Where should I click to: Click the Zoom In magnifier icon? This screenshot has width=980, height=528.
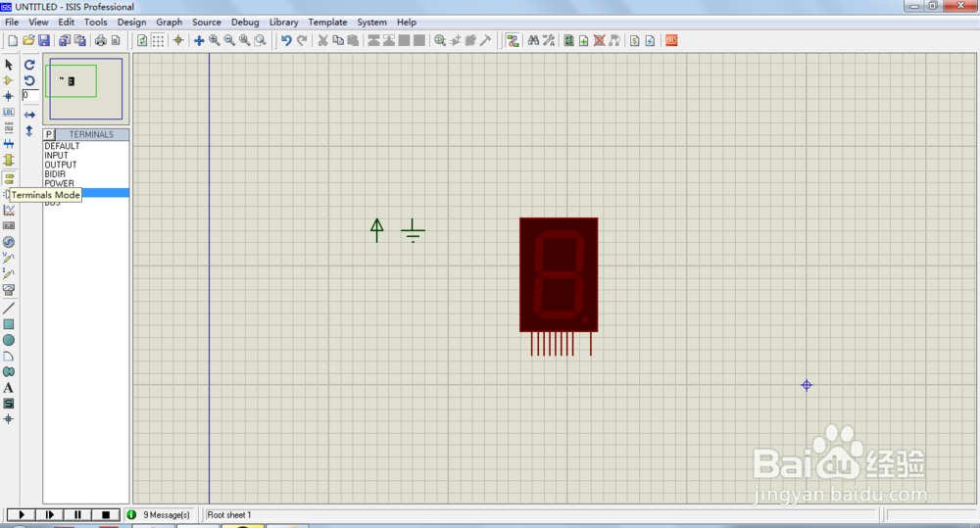(215, 40)
